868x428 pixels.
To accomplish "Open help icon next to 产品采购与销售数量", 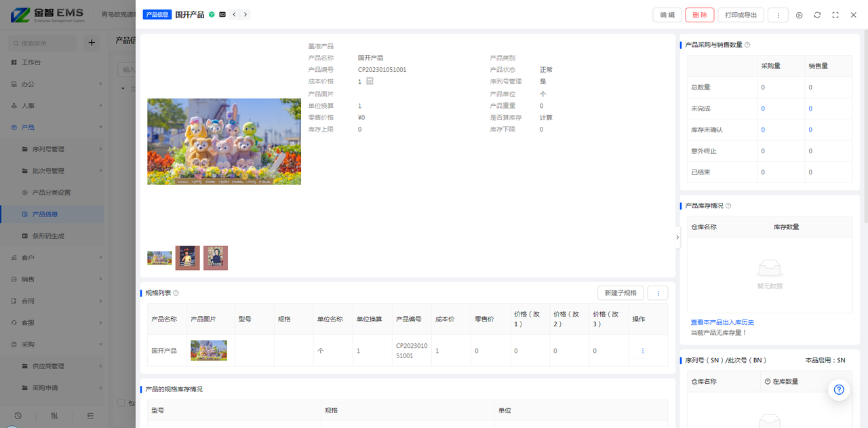I will [x=747, y=45].
